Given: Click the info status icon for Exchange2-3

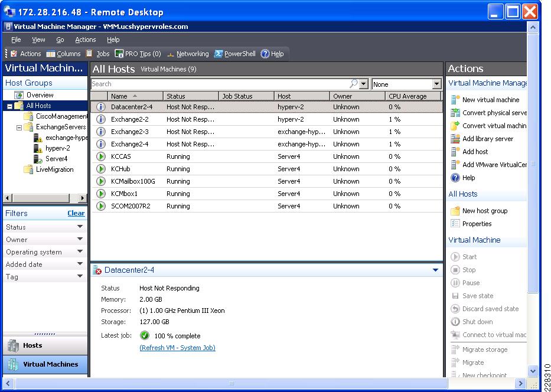Looking at the screenshot, I should pyautogui.click(x=101, y=132).
